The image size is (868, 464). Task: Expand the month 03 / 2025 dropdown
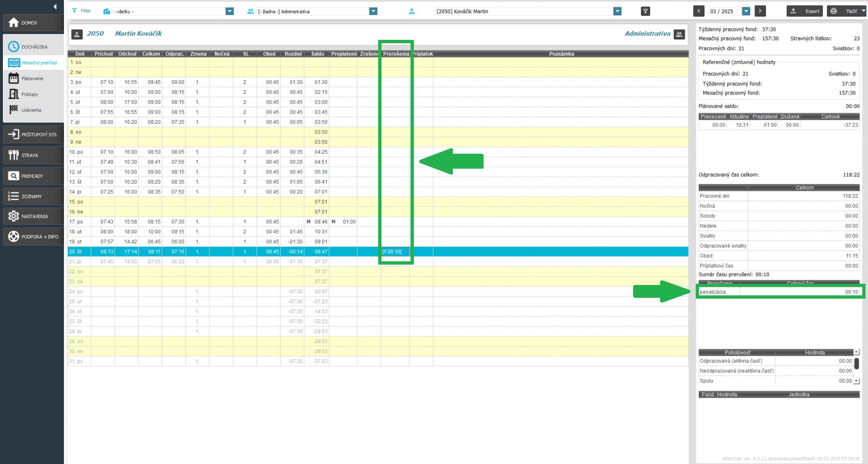coord(746,11)
